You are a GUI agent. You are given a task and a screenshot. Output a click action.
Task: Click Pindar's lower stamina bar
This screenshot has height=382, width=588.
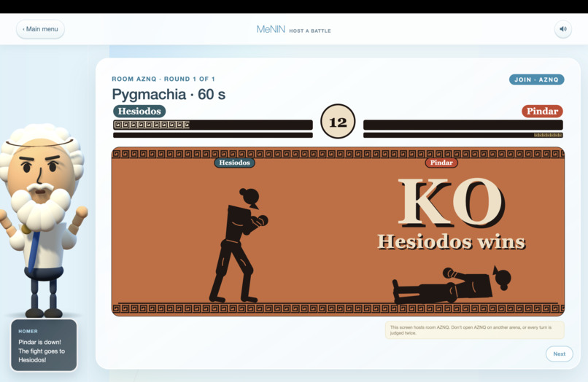pos(463,135)
